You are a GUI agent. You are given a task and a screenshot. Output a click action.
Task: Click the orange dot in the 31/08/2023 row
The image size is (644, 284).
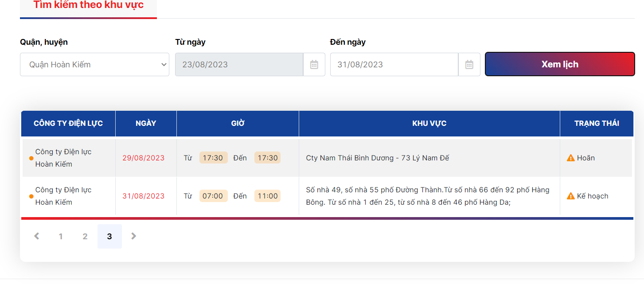[x=31, y=196]
